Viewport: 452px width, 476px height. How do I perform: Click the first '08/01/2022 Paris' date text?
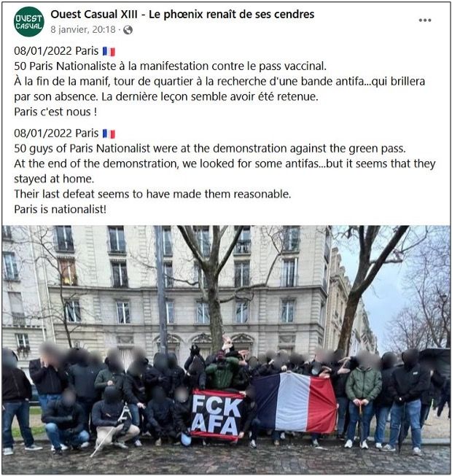tap(56, 51)
